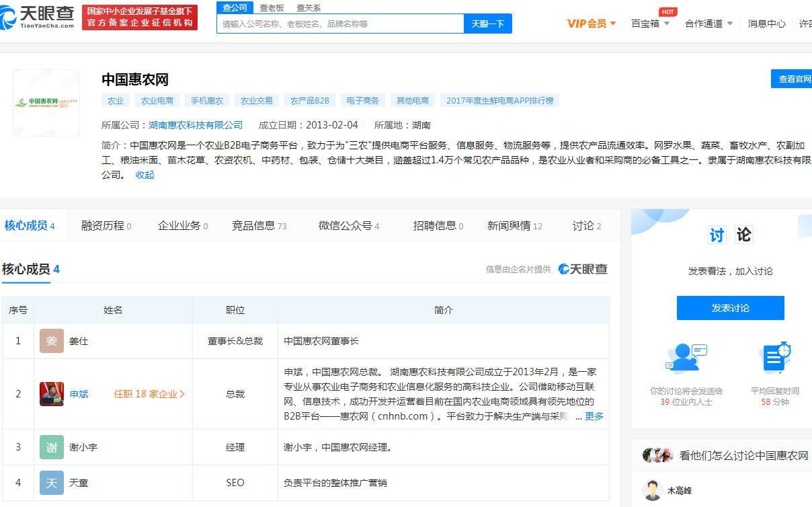Switch to 企业业务 tab
The height and width of the screenshot is (507, 812).
coord(183,226)
